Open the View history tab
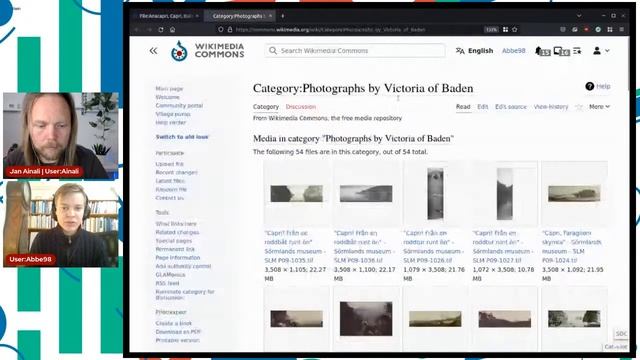Viewport: 640px width, 360px height. (x=551, y=107)
